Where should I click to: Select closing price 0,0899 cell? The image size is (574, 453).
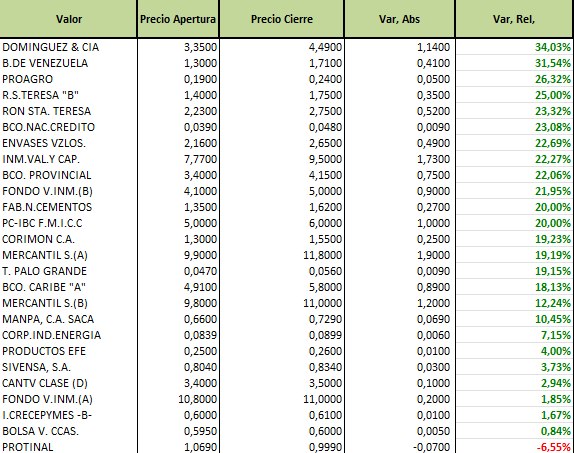pyautogui.click(x=282, y=335)
